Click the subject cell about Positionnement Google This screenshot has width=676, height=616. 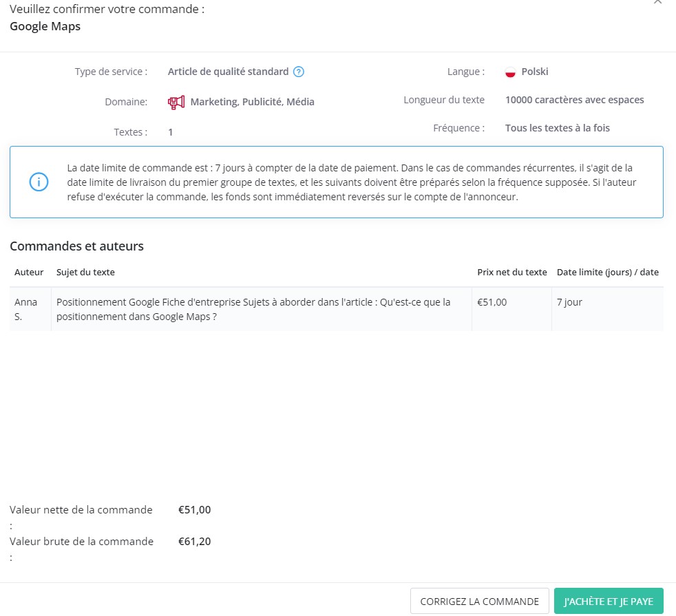coord(262,309)
